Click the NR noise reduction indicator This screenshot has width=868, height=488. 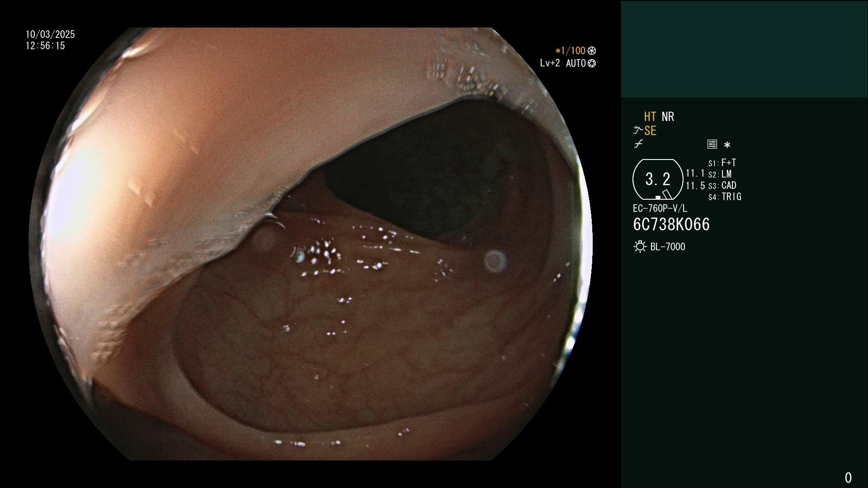pos(668,117)
